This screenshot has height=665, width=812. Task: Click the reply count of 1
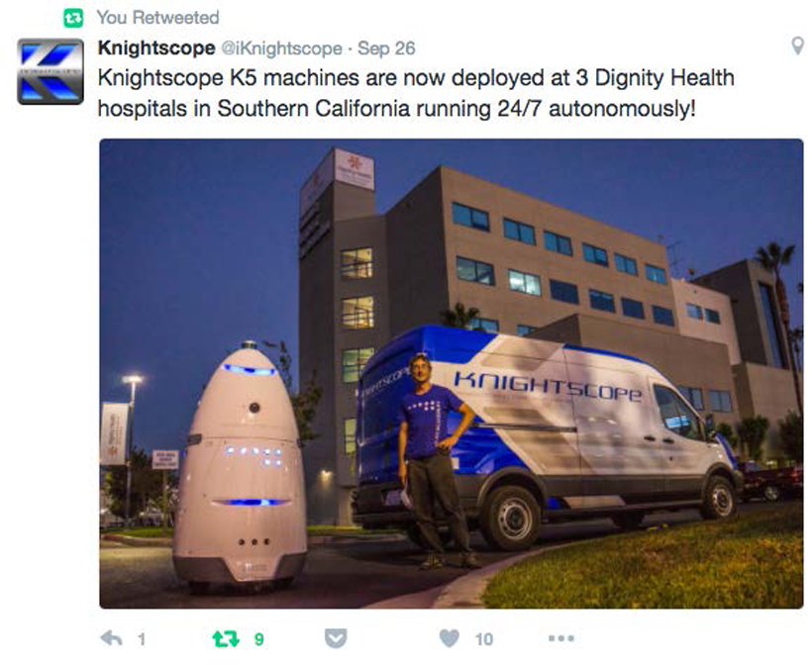coord(142,639)
